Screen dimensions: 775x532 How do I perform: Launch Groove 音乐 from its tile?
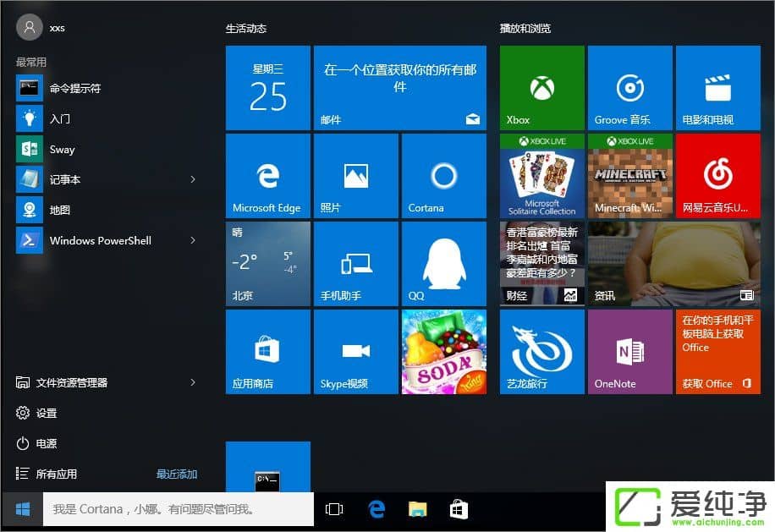pos(629,88)
